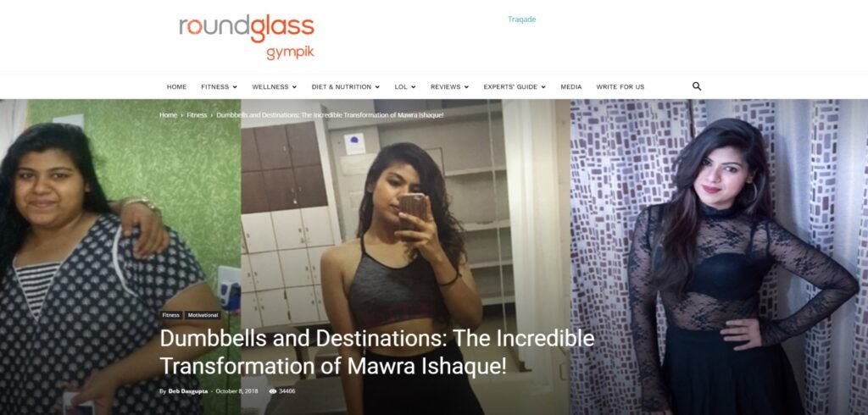Open the Media menu item
This screenshot has width=868, height=415.
570,87
